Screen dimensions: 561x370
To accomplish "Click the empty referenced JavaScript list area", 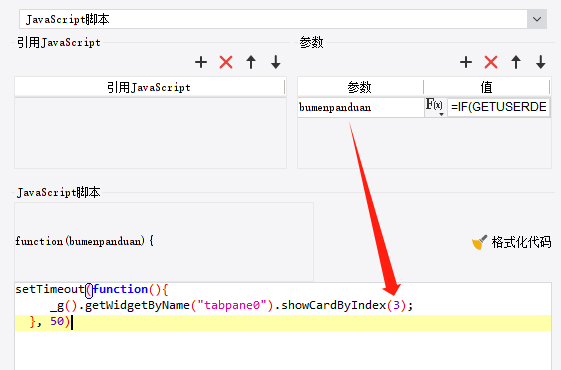I will [150, 132].
